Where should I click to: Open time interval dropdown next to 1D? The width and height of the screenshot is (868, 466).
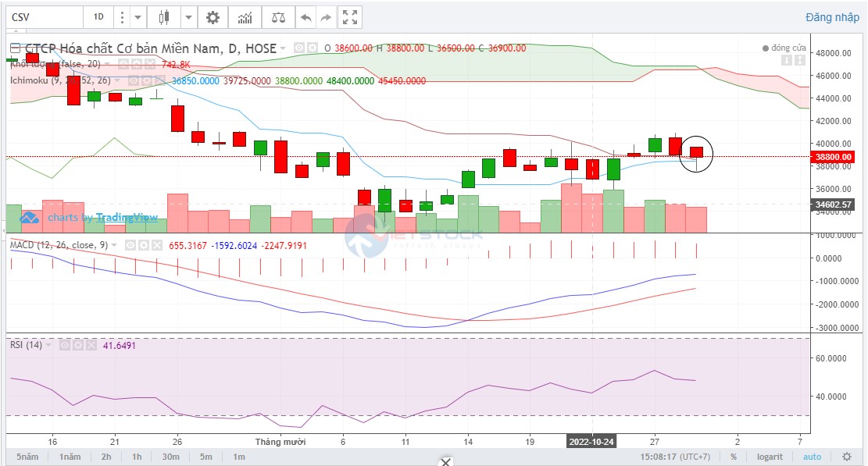coord(138,17)
